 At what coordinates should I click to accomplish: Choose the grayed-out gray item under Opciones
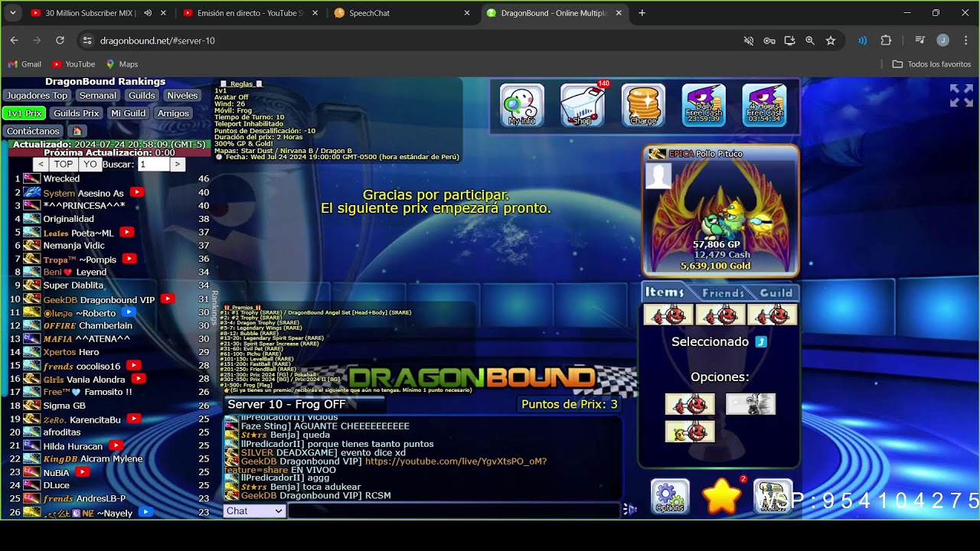[x=750, y=404]
